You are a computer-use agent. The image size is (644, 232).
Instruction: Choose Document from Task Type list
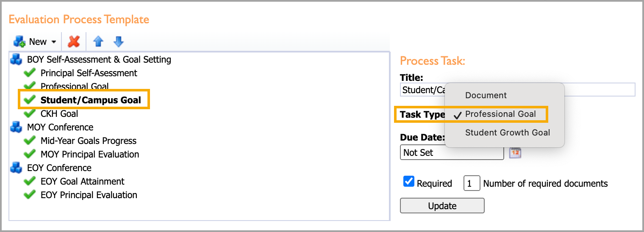click(x=486, y=95)
